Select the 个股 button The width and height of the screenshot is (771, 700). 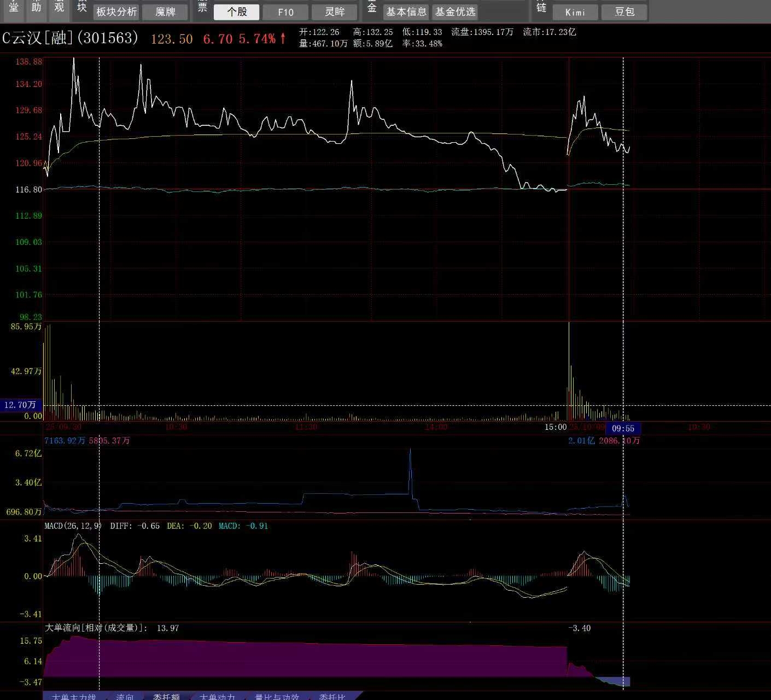point(237,12)
